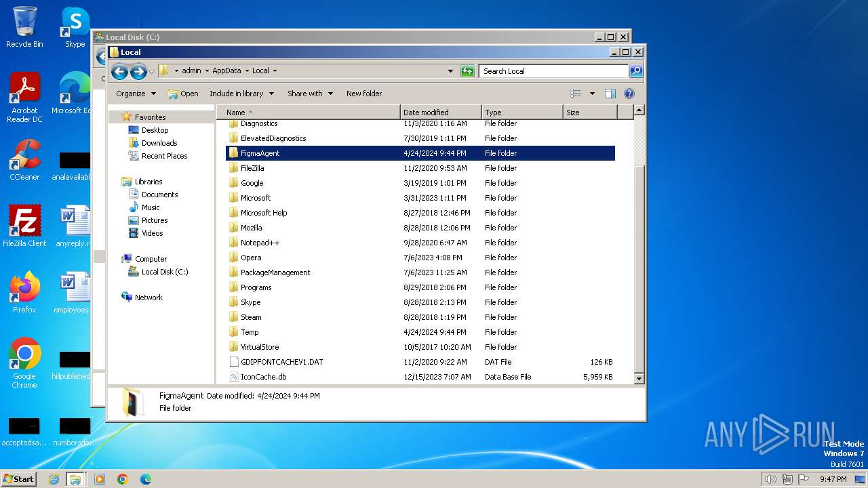
Task: Expand the address bar history dropdown
Action: [x=450, y=70]
